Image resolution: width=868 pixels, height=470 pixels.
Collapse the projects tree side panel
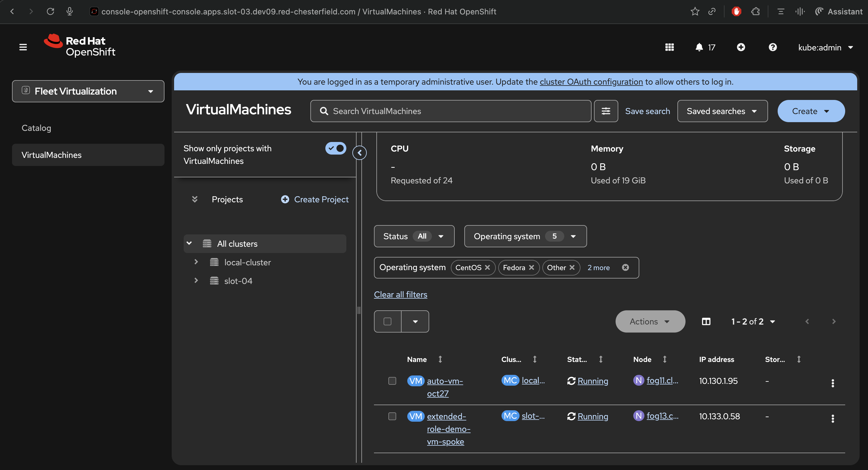(x=360, y=153)
